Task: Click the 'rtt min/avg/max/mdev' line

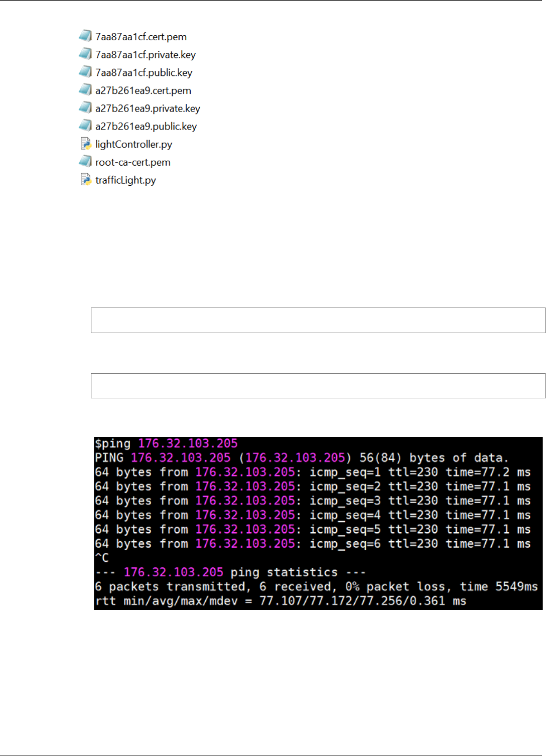Action: pos(281,601)
